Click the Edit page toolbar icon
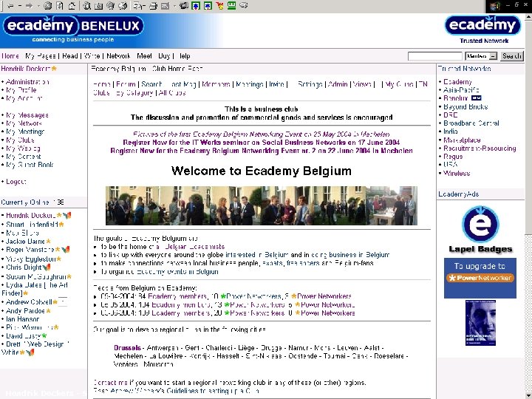 pos(165,5)
